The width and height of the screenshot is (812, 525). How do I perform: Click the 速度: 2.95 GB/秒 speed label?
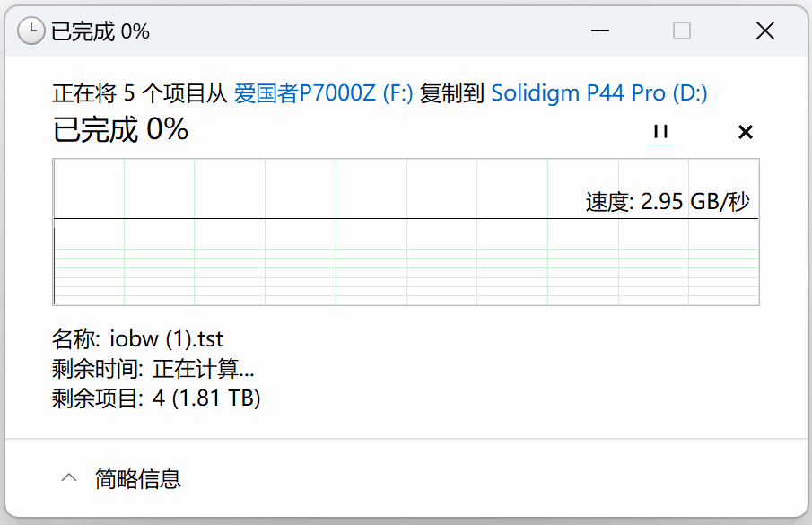point(667,202)
